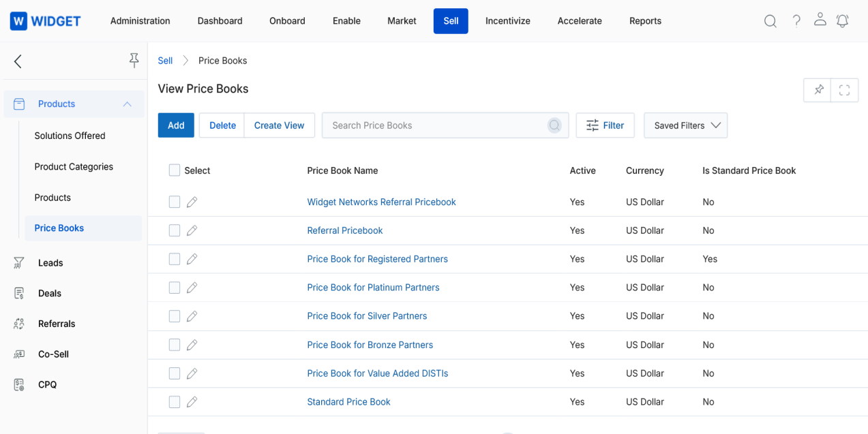Open Product Categories in sidebar
The image size is (868, 434).
click(74, 166)
